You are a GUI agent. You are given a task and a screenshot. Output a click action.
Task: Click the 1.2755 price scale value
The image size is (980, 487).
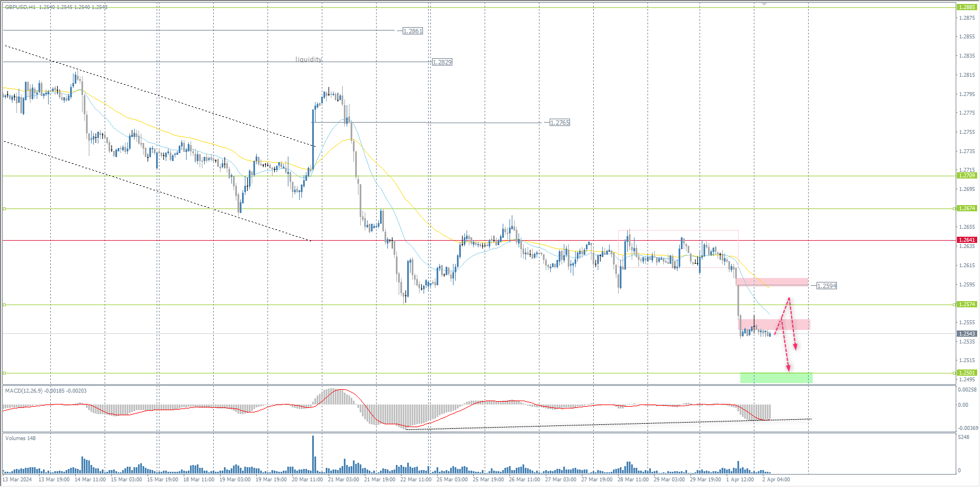click(968, 132)
